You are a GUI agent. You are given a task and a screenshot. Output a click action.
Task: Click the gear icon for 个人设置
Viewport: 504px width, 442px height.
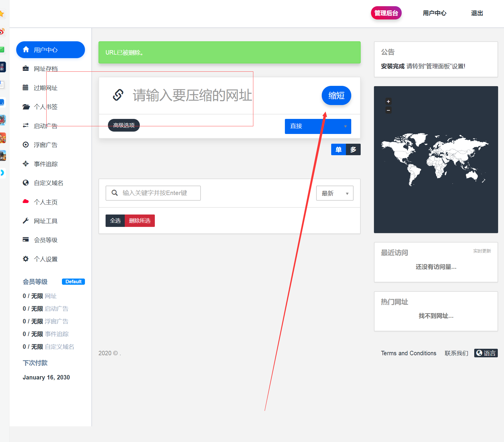point(26,259)
